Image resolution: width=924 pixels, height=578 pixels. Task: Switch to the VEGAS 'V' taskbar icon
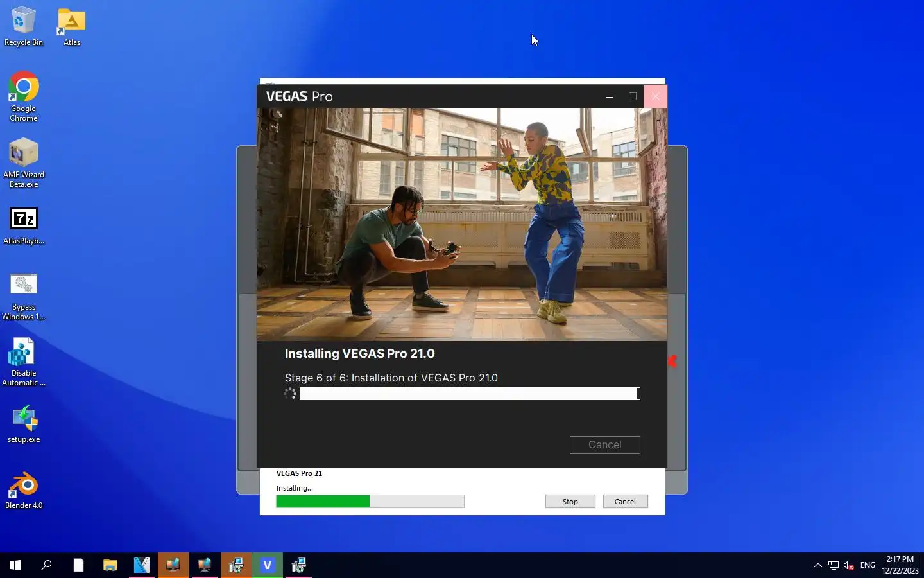pos(267,565)
